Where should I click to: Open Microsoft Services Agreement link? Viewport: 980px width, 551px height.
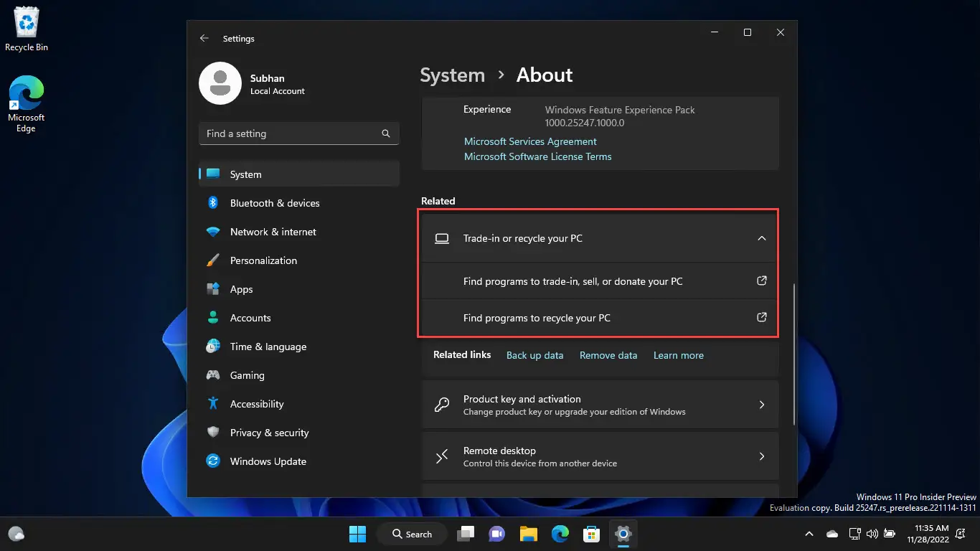(530, 141)
